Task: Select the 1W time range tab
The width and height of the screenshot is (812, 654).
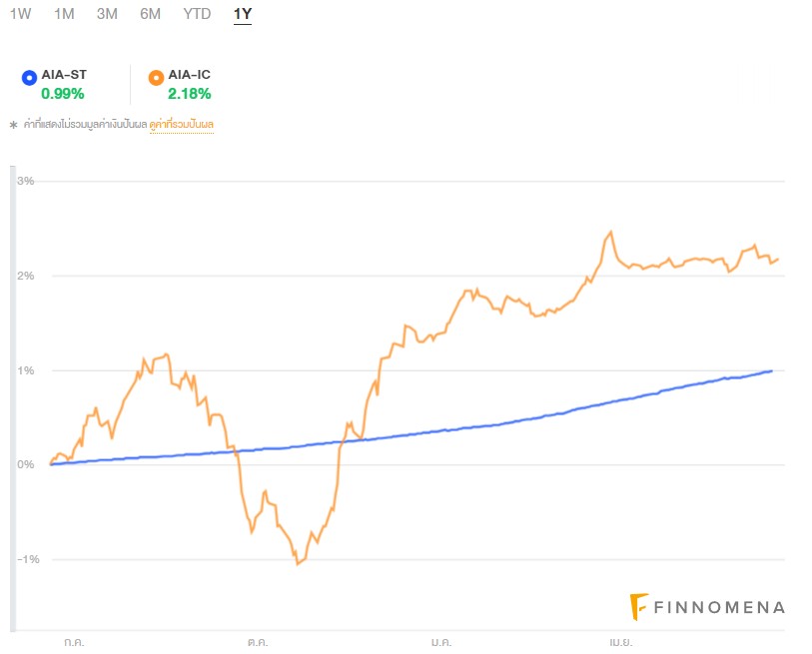Action: (20, 14)
